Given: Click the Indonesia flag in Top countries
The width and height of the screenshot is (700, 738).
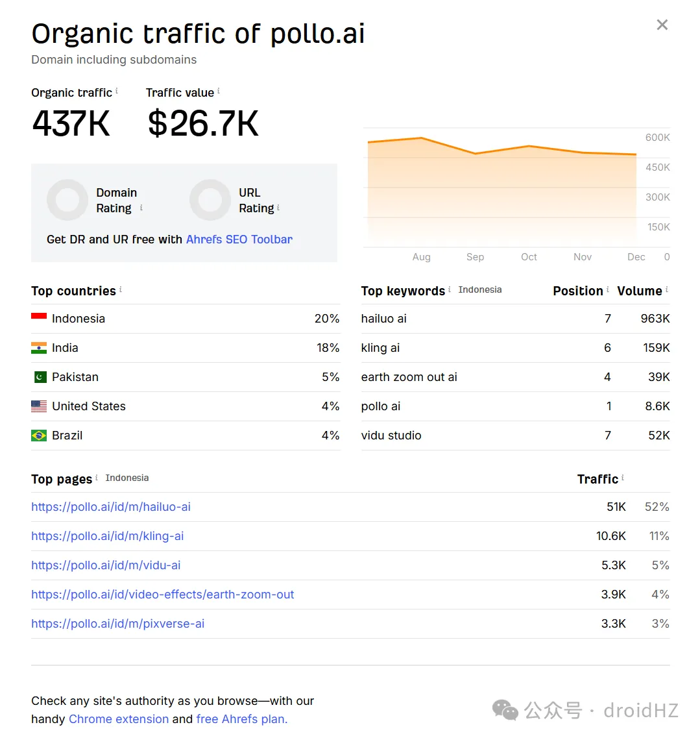Looking at the screenshot, I should (39, 319).
